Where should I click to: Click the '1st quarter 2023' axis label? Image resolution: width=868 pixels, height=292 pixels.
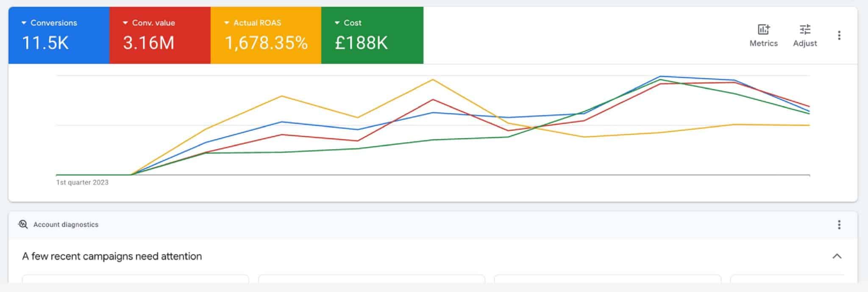point(82,182)
